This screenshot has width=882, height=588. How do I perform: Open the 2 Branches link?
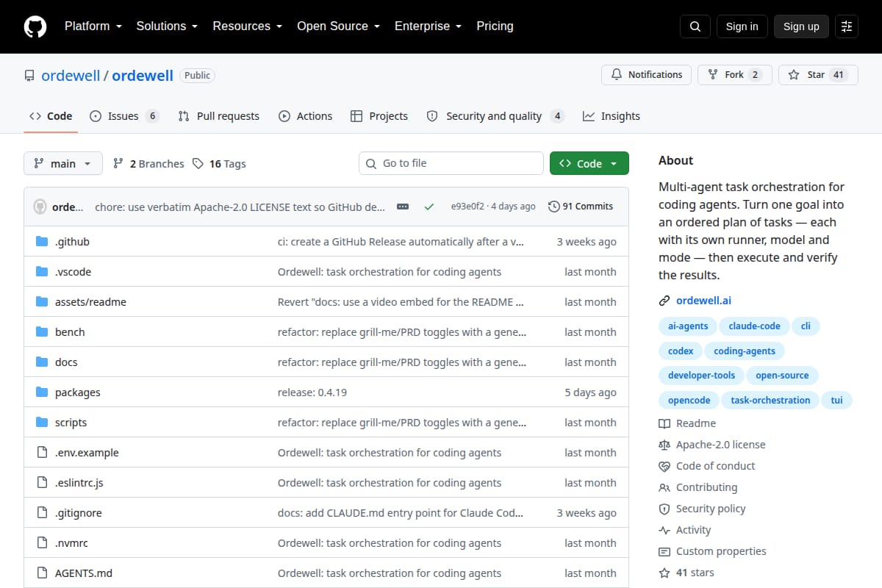[148, 164]
